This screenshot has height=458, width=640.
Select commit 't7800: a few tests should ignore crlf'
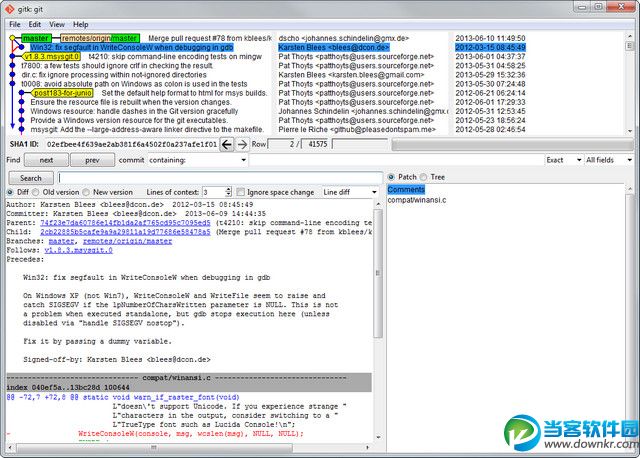tap(117, 66)
